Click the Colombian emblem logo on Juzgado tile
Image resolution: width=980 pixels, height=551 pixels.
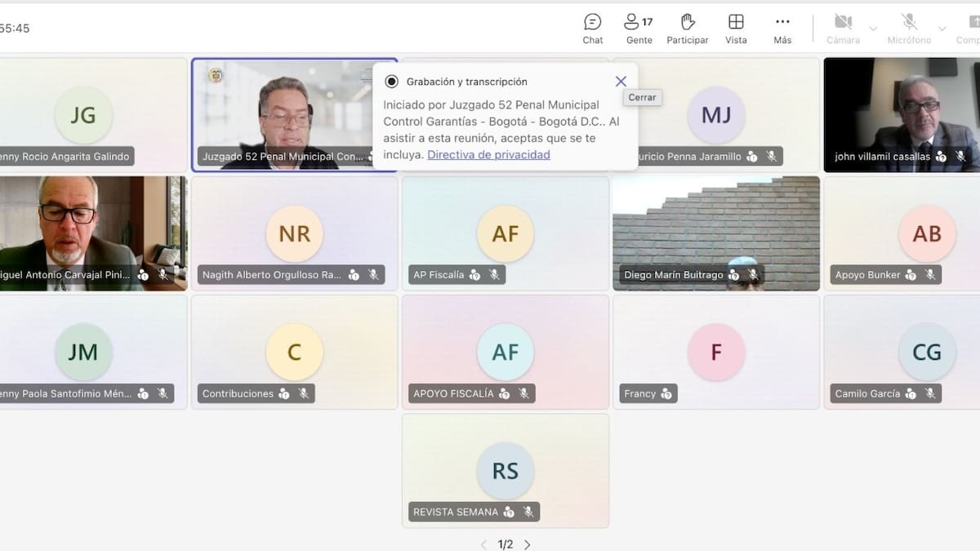coord(215,75)
